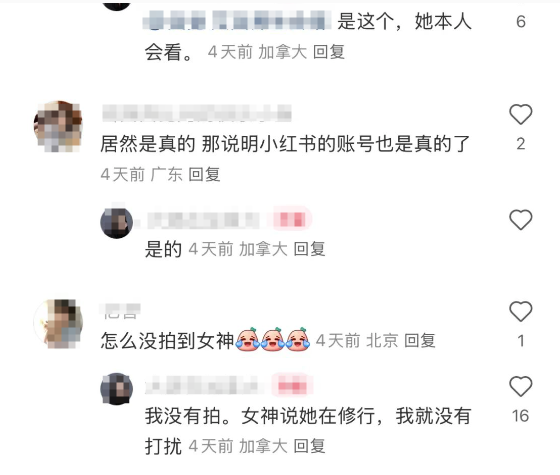560x475 pixels.
Task: Like the '怎么没拍到女神' comment
Action: pos(520,311)
